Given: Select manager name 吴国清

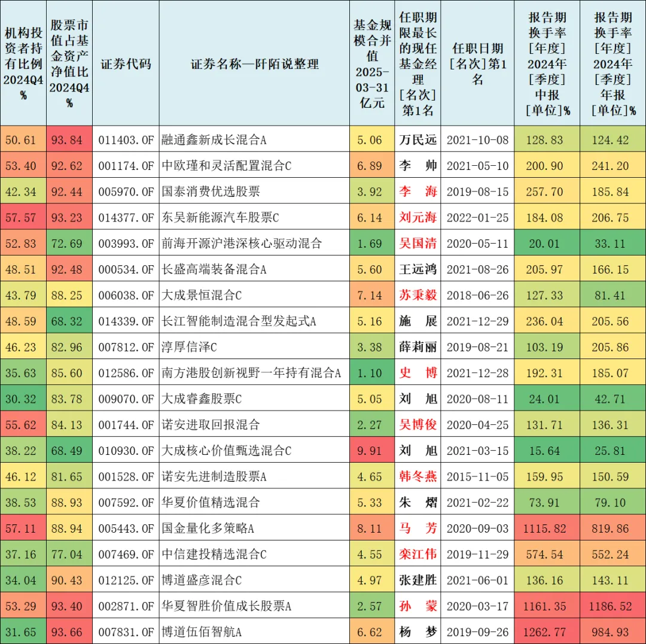Looking at the screenshot, I should [418, 244].
